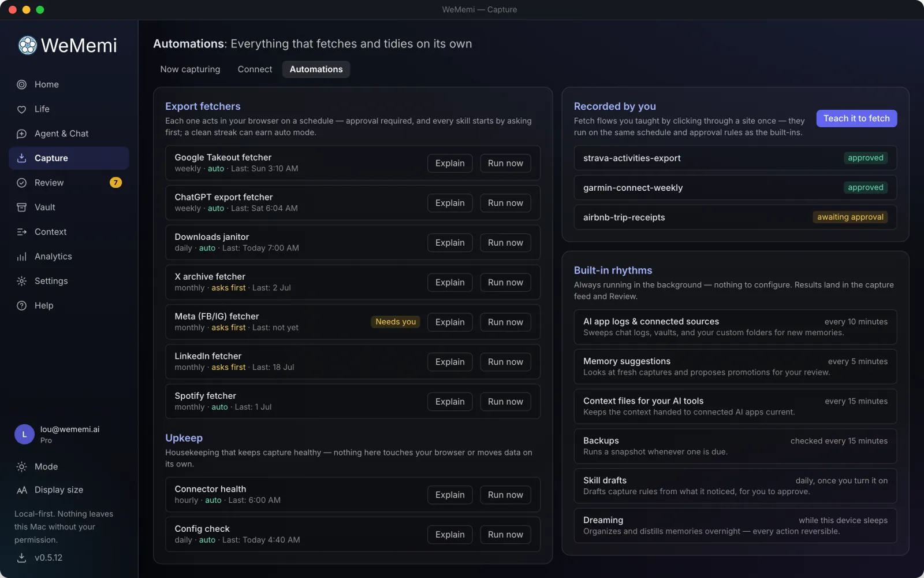The image size is (924, 578).
Task: Click the purple L account avatar
Action: [x=24, y=435]
